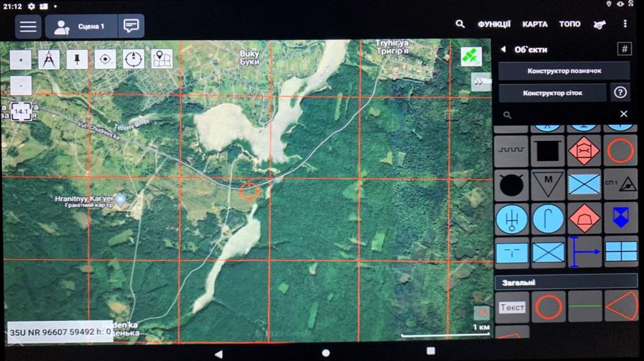
Task: Open the chat messages icon
Action: tap(131, 26)
